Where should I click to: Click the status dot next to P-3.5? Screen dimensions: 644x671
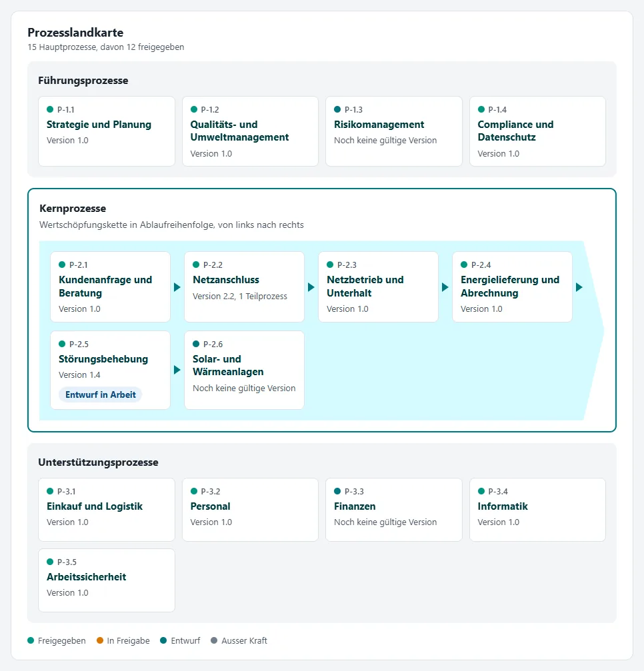tap(50, 562)
